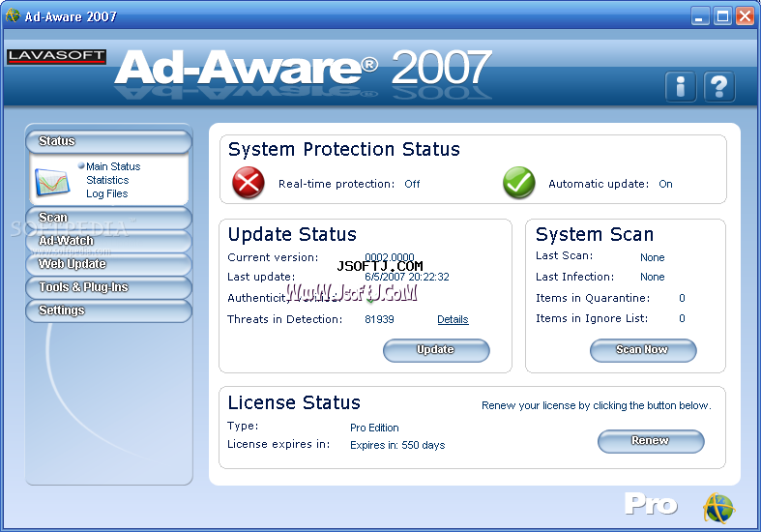Click the 'Update Status' heading
761x532 pixels.
click(292, 234)
